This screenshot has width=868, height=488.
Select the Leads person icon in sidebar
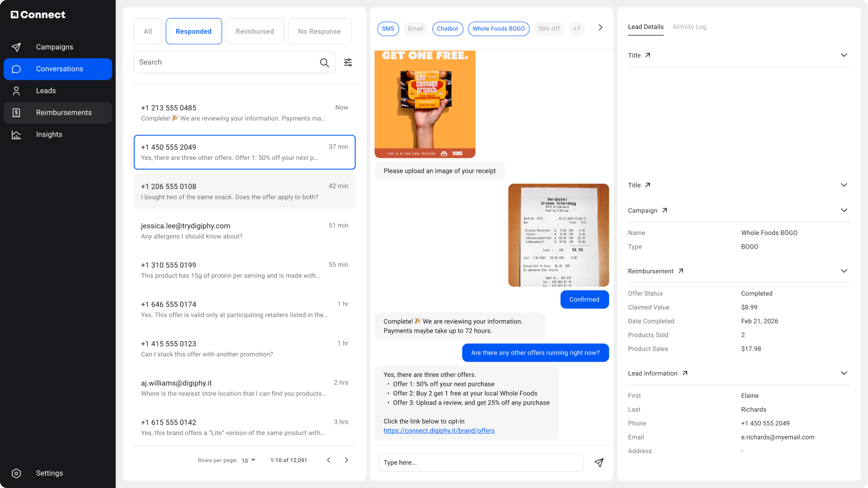16,90
